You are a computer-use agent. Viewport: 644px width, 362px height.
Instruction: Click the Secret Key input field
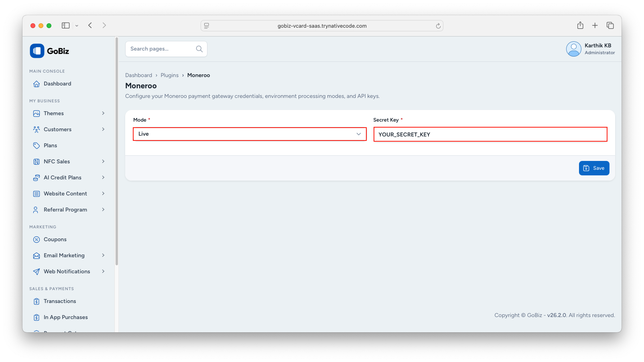pos(490,134)
